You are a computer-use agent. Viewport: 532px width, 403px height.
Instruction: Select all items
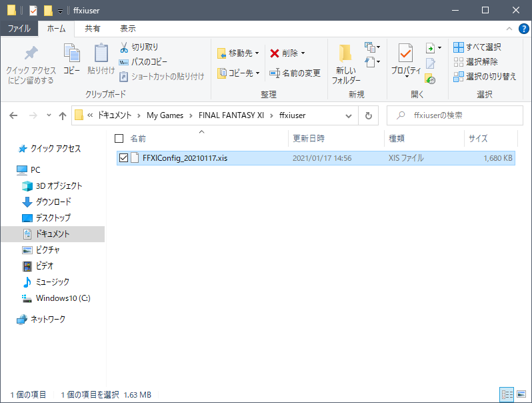477,47
